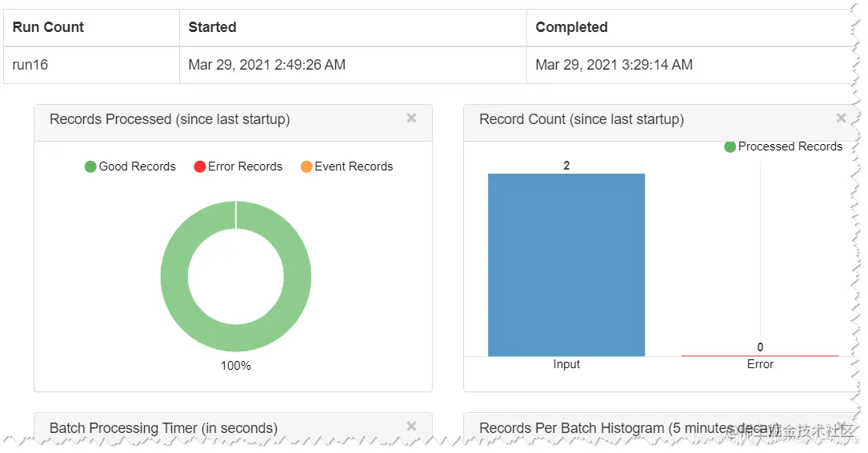Click start time Mar 29, 2021 2:49:26 AM
Image resolution: width=868 pixels, height=453 pixels.
pyautogui.click(x=267, y=65)
